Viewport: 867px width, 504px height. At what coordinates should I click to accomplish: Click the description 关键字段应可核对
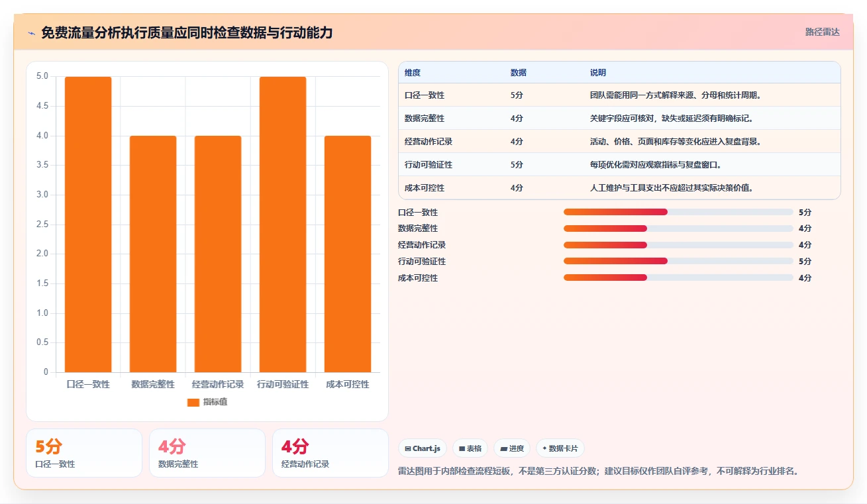tap(672, 119)
